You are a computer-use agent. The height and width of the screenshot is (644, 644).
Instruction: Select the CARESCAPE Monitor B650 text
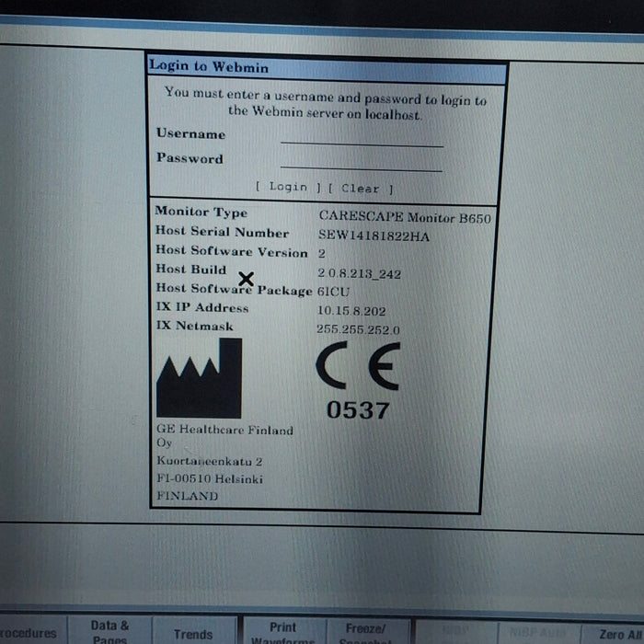coord(405,217)
